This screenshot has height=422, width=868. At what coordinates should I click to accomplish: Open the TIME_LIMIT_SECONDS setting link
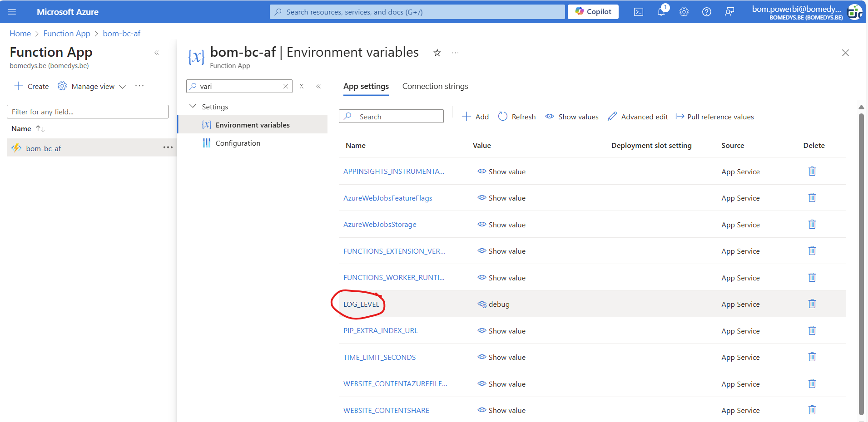tap(379, 357)
